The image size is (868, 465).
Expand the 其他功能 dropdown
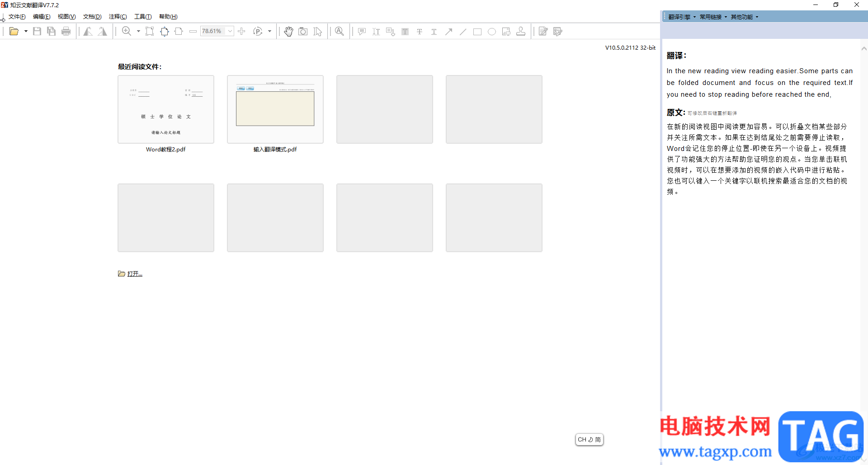(744, 17)
